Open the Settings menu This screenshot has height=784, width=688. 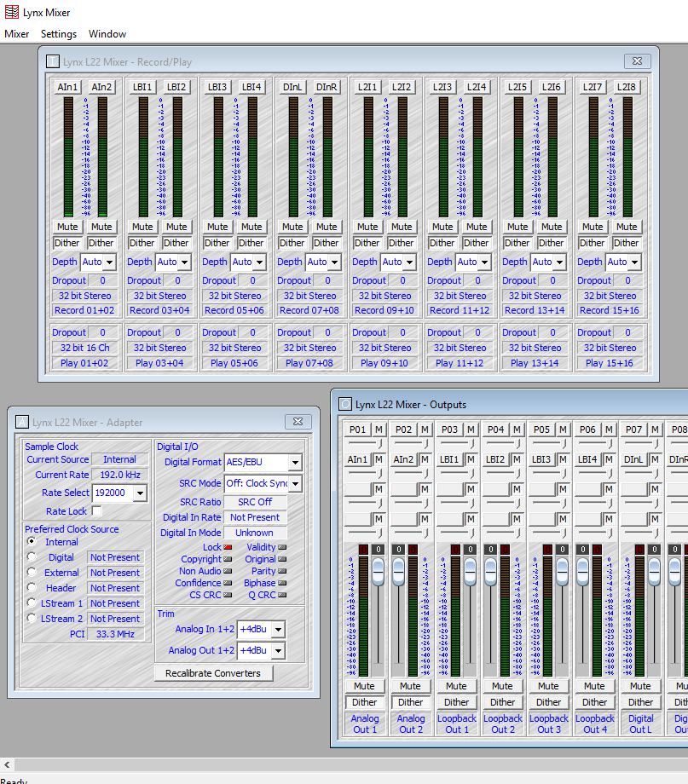(59, 34)
